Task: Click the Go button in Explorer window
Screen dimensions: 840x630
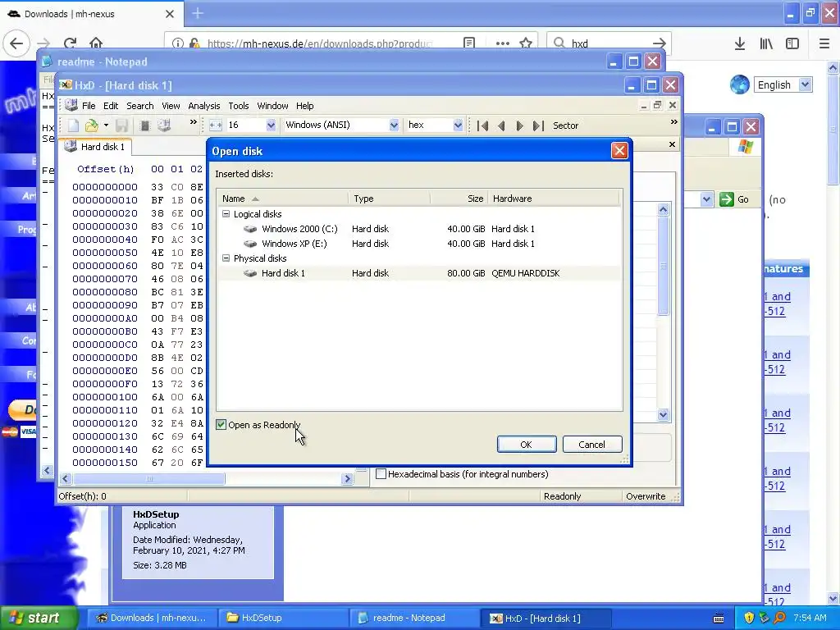Action: tap(735, 199)
